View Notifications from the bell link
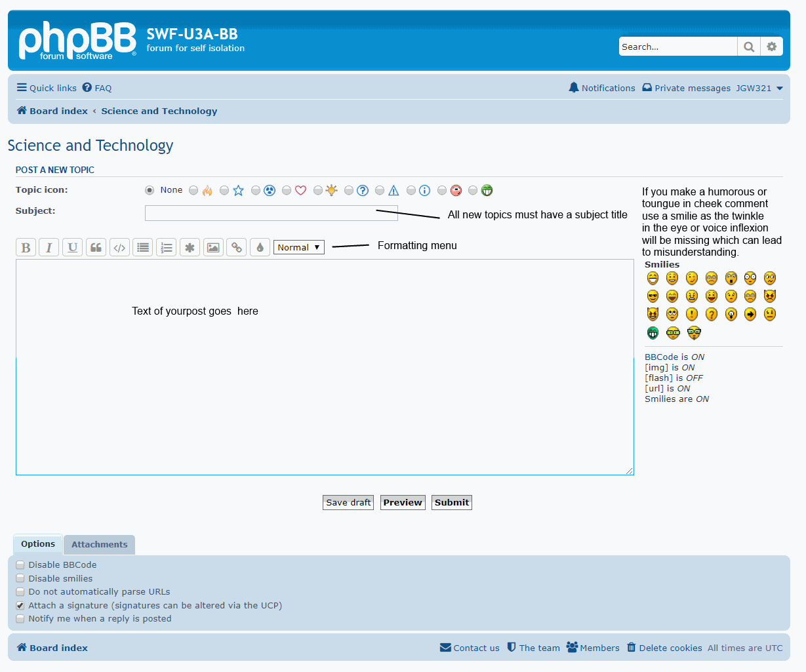 [x=602, y=88]
